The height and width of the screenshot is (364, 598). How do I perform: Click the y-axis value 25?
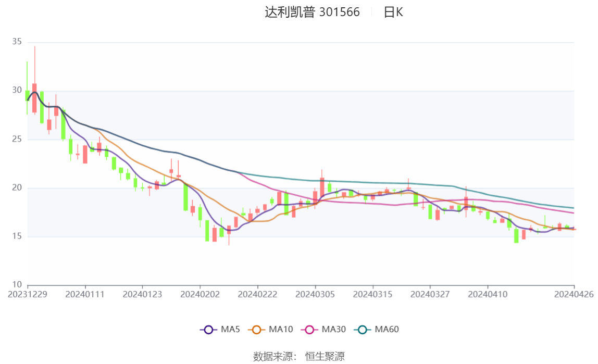[17, 139]
